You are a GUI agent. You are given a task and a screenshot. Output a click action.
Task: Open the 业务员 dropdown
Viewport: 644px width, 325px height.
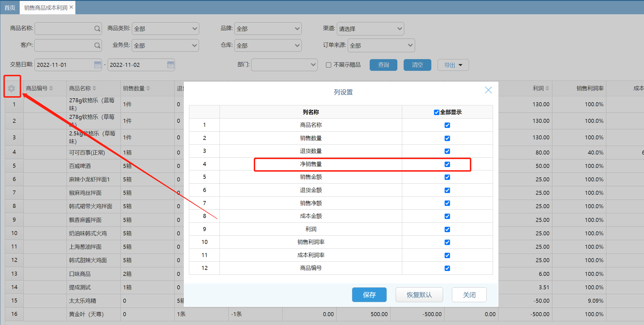(165, 45)
